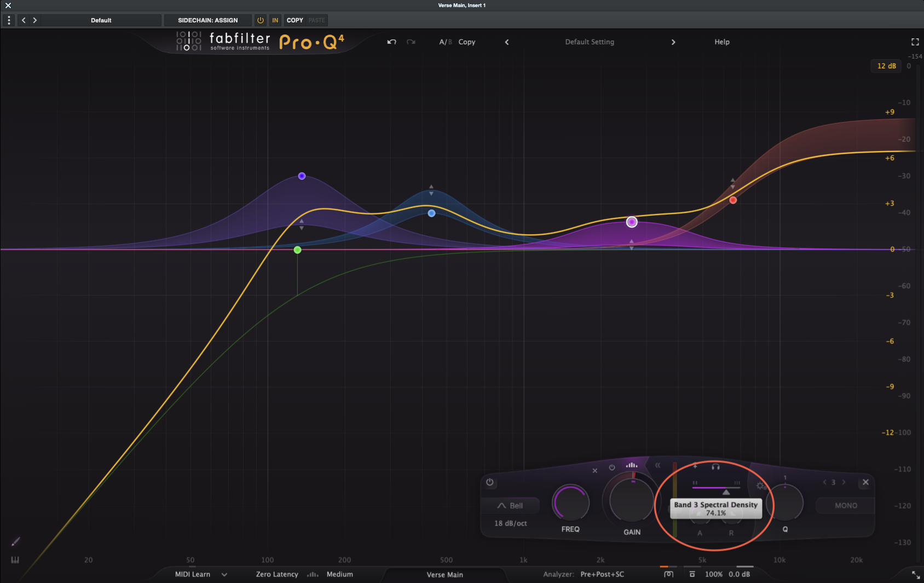
Task: Toggle the IN gain-match button
Action: [275, 20]
